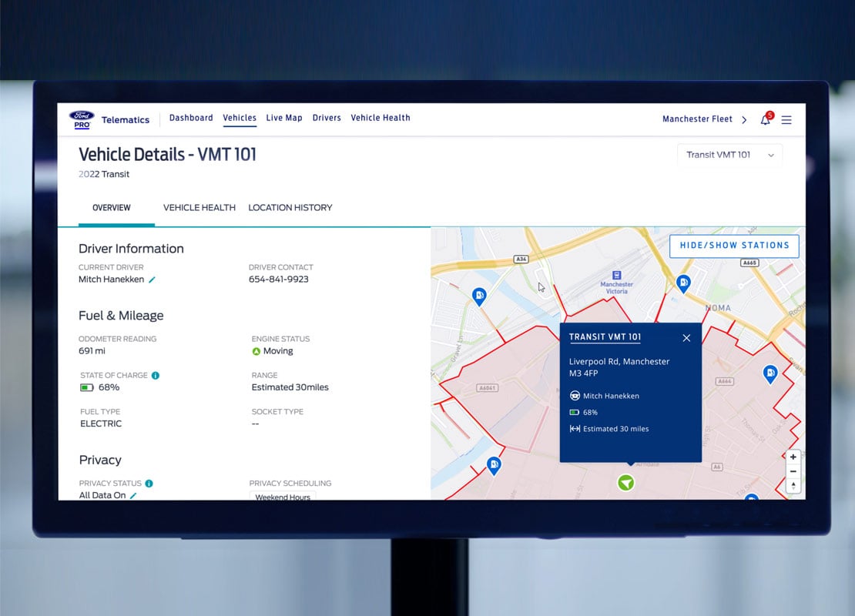
Task: Click Mitch Hanekken in the map popup
Action: [x=612, y=397]
